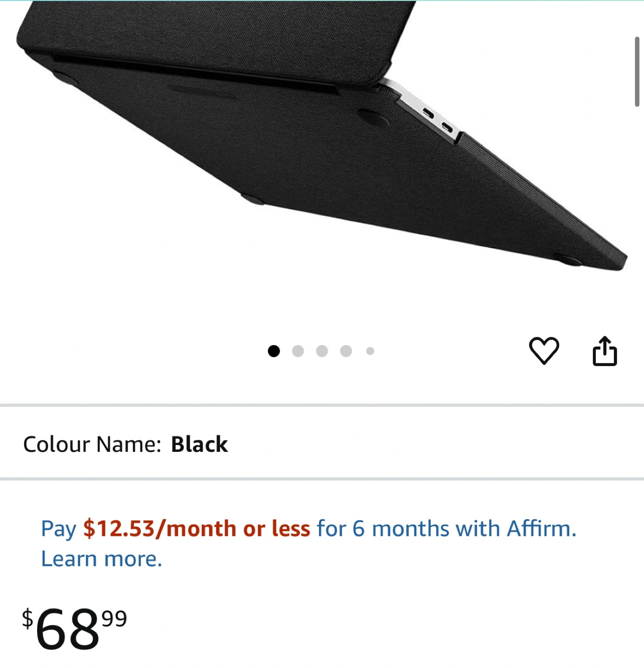
Task: Add item to wishlist with heart icon
Action: click(x=544, y=351)
